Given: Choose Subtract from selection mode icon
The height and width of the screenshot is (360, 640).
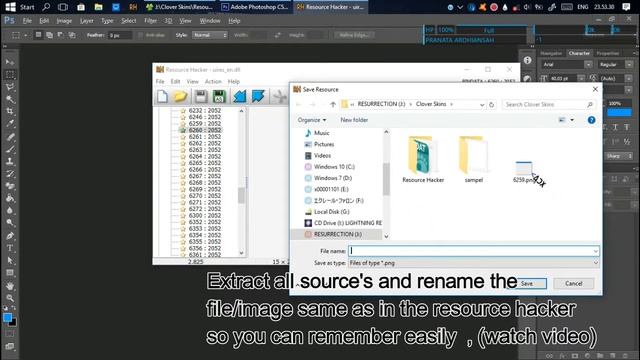Looking at the screenshot, I should 61,35.
